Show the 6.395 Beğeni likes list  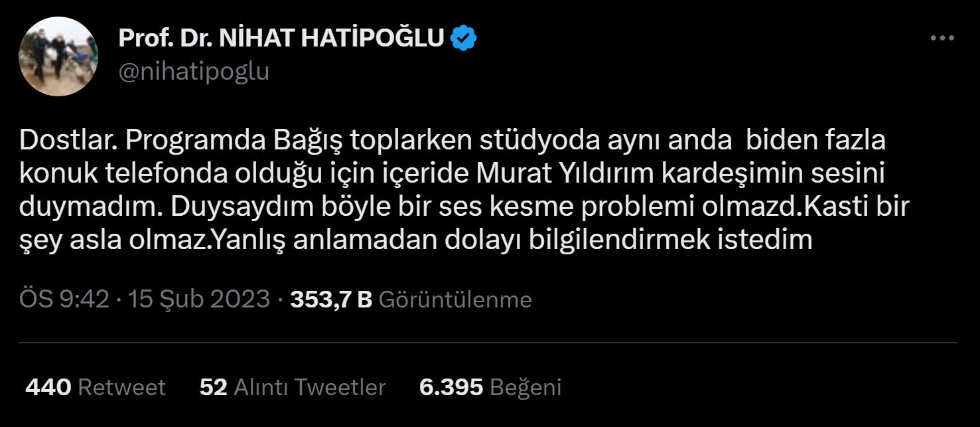click(x=490, y=387)
